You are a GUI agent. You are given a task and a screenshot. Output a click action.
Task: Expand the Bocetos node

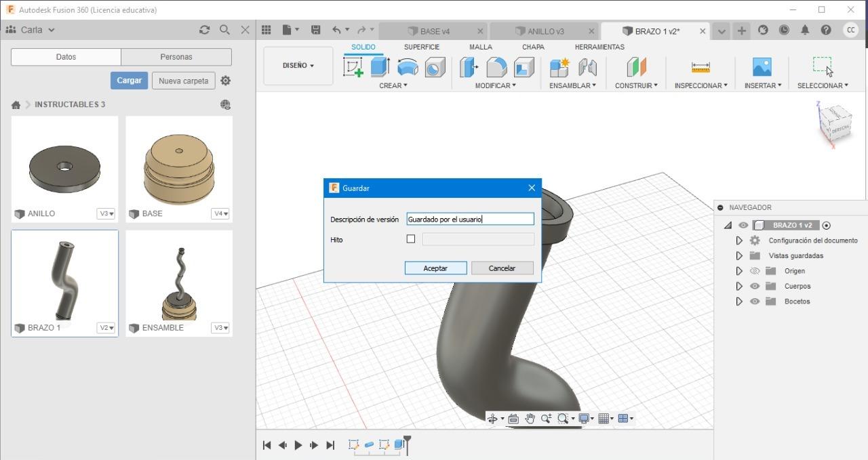tap(739, 301)
